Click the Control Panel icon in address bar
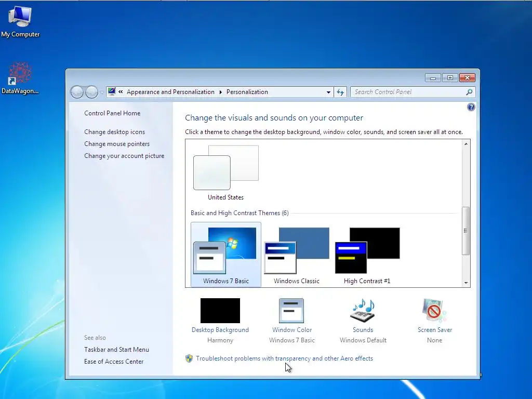This screenshot has width=532, height=399. (112, 91)
